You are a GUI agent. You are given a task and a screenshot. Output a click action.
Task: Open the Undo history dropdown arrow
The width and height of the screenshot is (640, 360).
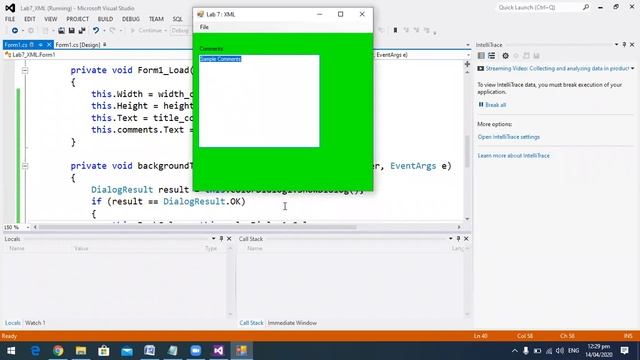(104, 31)
